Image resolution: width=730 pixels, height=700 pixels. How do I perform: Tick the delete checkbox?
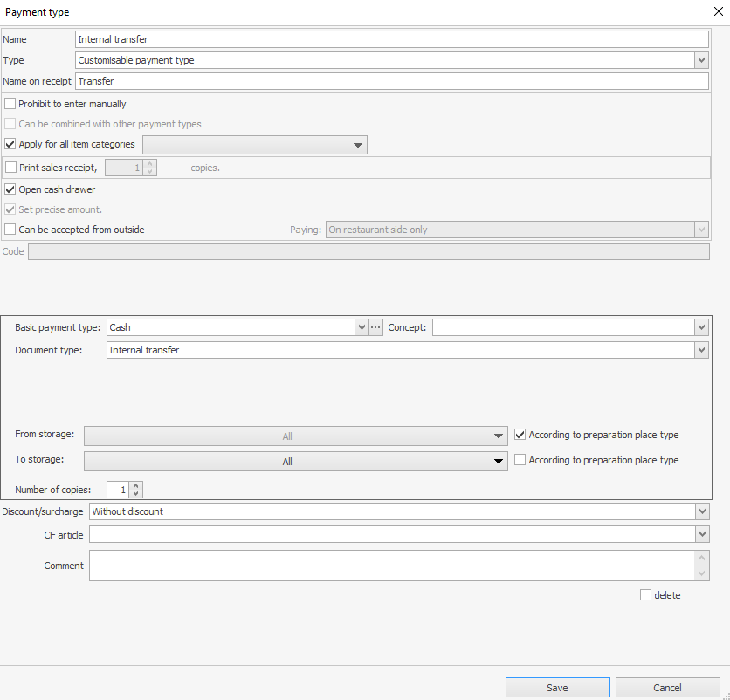[x=645, y=595]
